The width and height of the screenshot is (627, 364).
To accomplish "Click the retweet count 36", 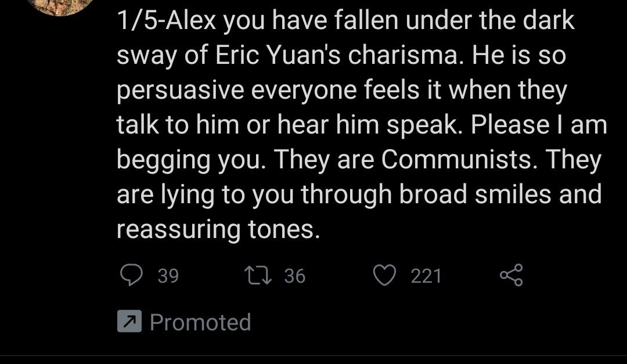I will tap(295, 276).
